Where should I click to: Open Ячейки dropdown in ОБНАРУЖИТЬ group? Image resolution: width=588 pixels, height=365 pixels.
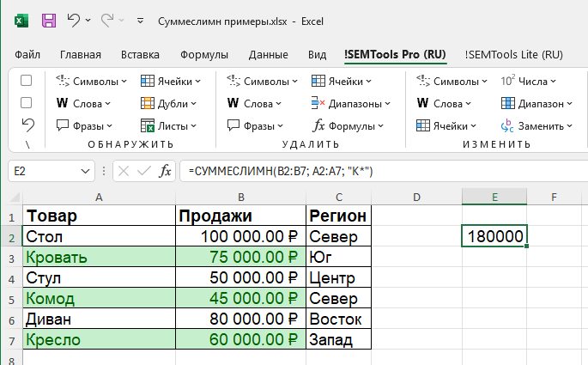tap(171, 81)
